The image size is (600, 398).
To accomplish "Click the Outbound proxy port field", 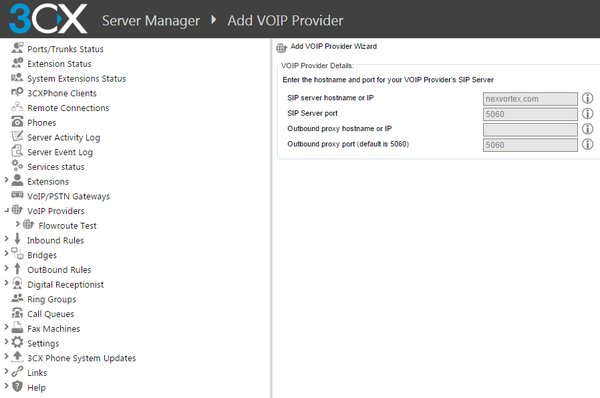I will point(530,145).
